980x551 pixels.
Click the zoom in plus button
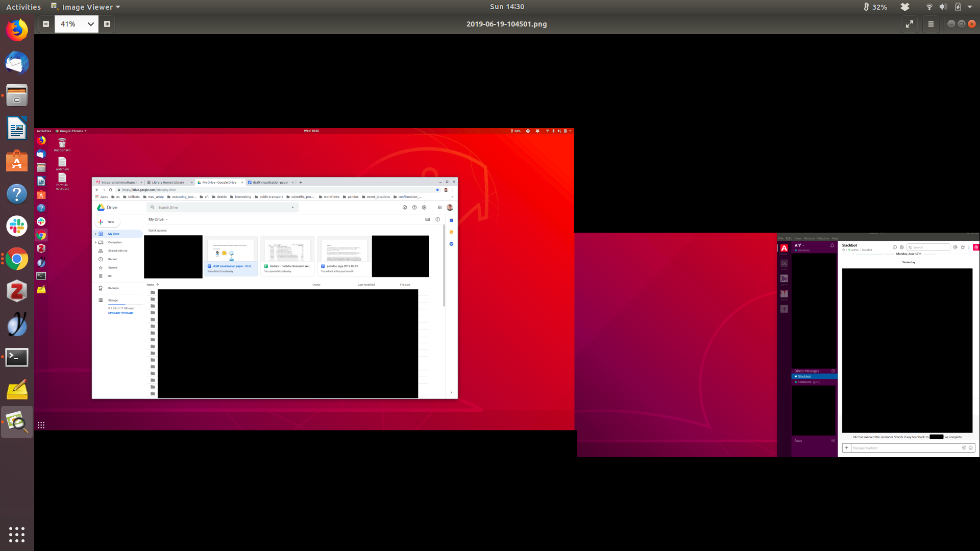(107, 24)
